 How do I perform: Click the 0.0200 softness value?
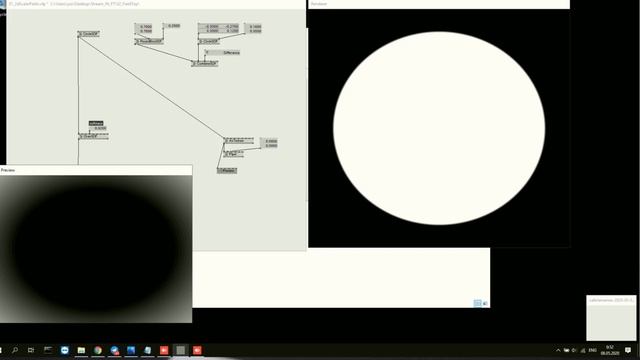pos(98,128)
